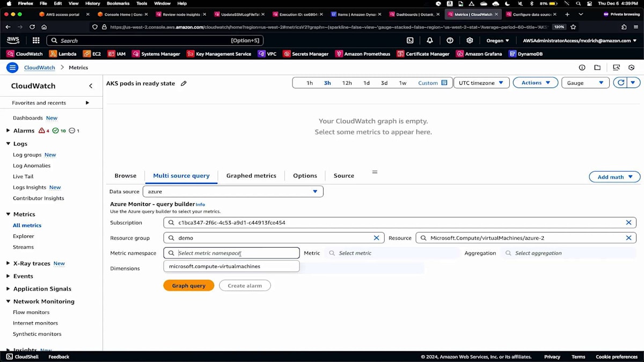Select the 1w time range
Screen dimensions: 644x362
(x=402, y=83)
